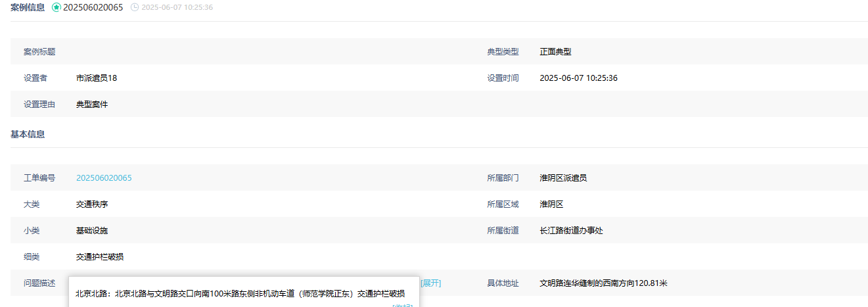Click the 所属部门 label

(503, 178)
